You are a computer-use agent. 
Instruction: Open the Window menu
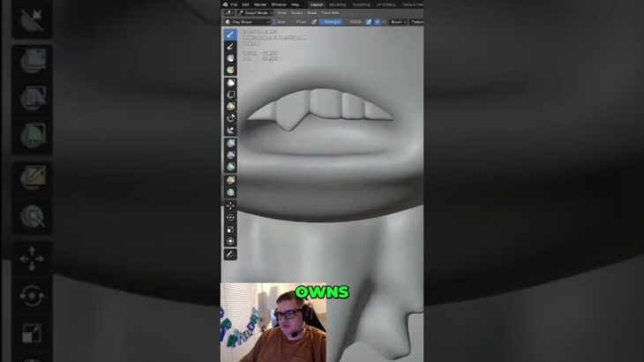click(x=279, y=4)
